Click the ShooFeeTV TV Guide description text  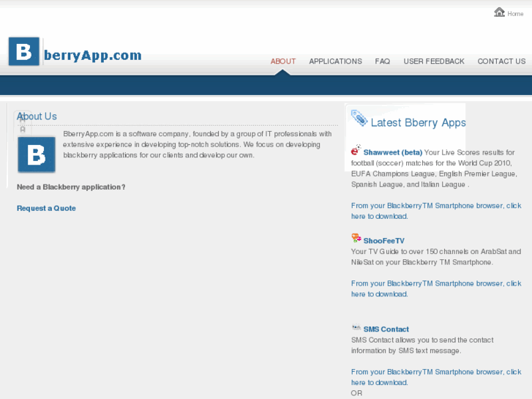tap(436, 257)
